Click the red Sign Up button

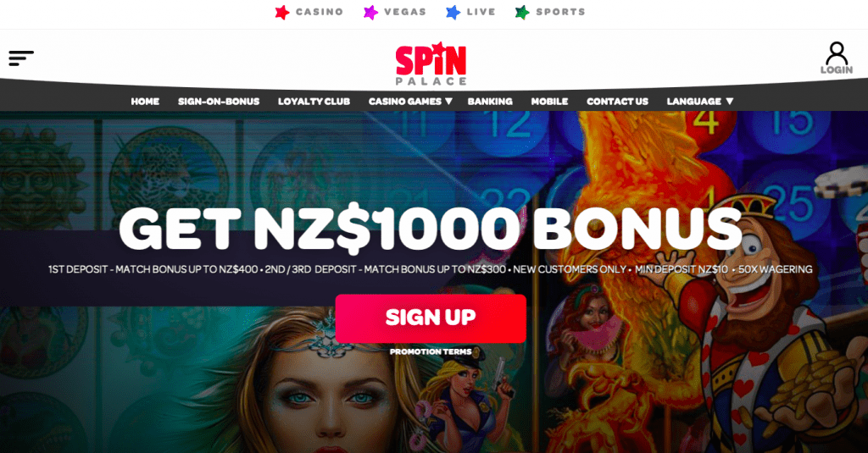pos(431,318)
